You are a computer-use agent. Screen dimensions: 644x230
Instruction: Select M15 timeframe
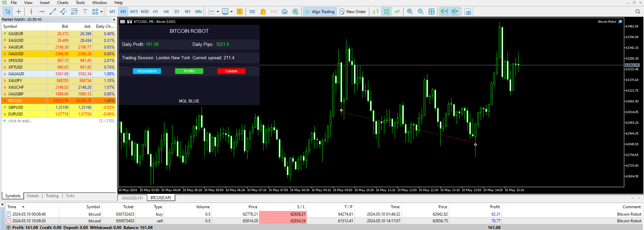click(134, 12)
